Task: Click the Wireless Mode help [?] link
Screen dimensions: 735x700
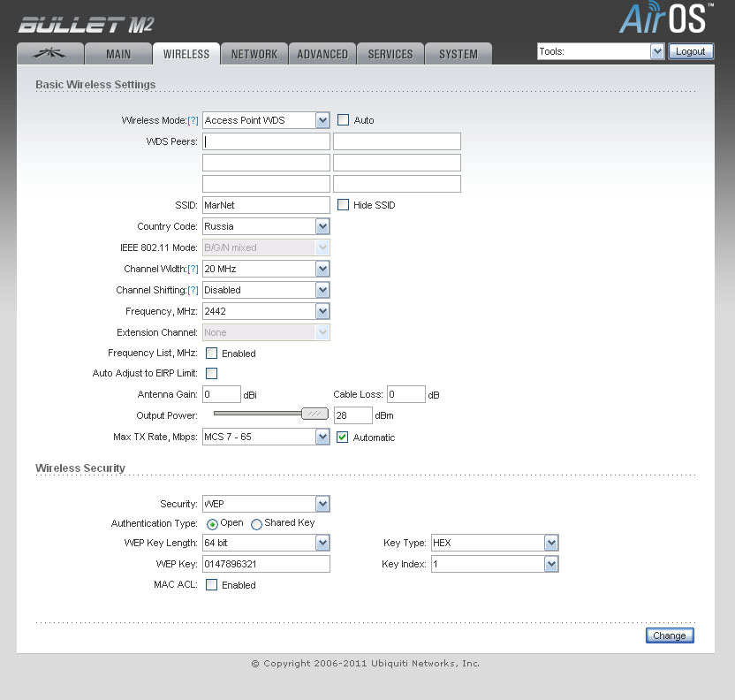Action: [x=193, y=120]
